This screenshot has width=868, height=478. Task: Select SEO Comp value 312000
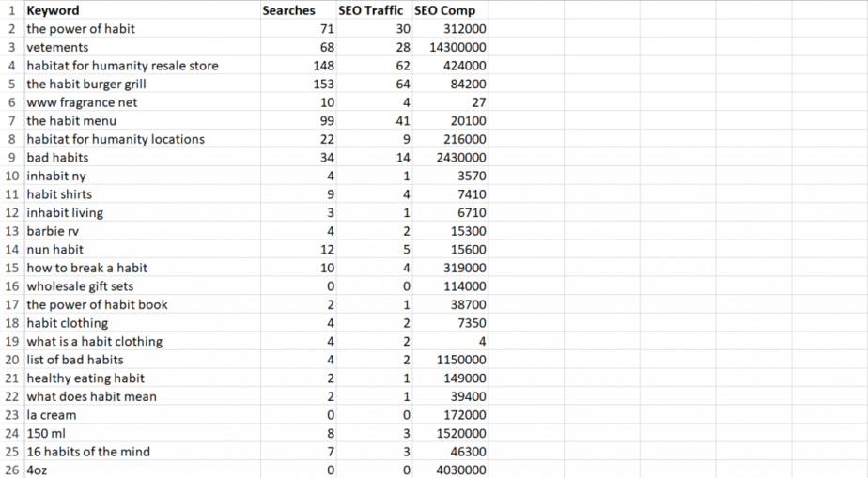pyautogui.click(x=450, y=28)
